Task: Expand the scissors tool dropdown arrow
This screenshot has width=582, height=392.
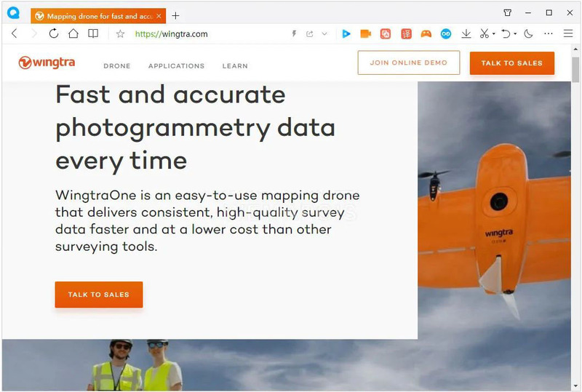Action: 494,34
